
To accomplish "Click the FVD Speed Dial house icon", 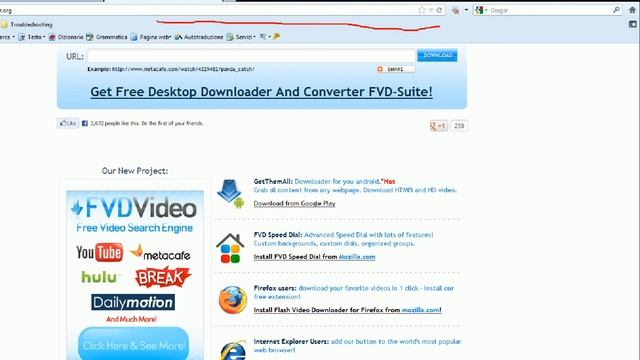I will click(230, 248).
